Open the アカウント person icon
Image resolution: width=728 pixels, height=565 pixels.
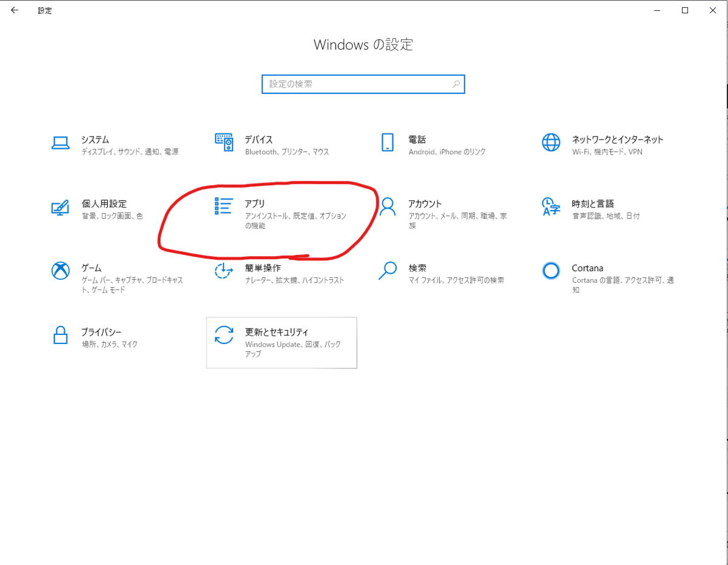click(x=387, y=207)
